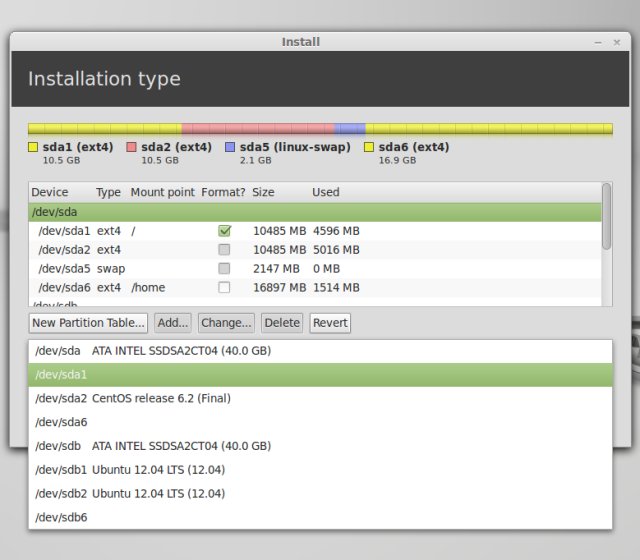Click the yellow sda1 legend color square
This screenshot has height=560, width=640.
(x=33, y=147)
